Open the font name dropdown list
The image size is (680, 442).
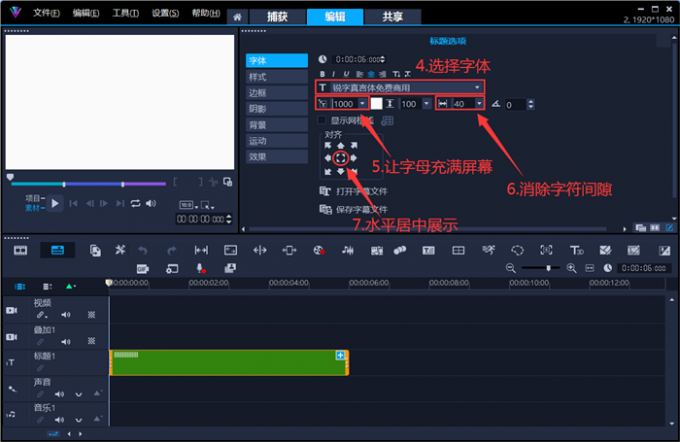[x=478, y=88]
